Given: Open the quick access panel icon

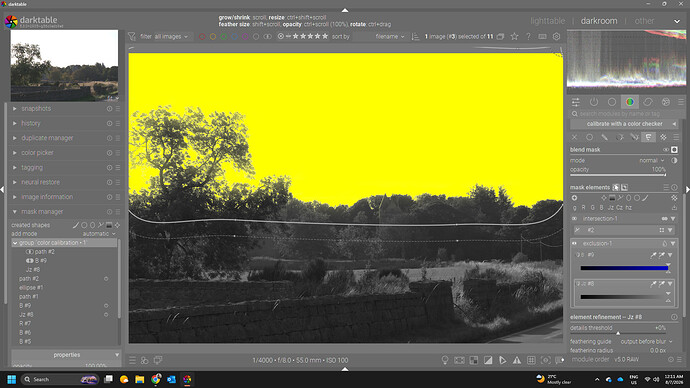Looking at the screenshot, I should [x=576, y=102].
